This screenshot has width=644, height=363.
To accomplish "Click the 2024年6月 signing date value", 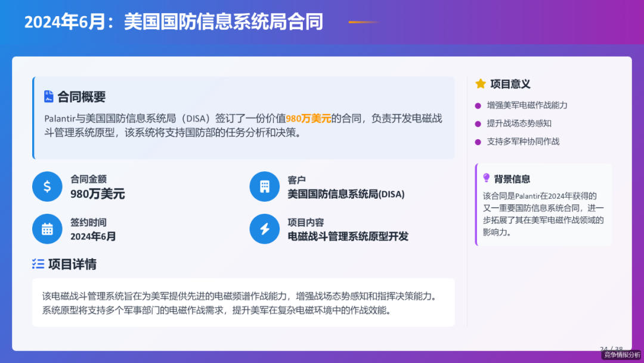I will [x=93, y=236].
